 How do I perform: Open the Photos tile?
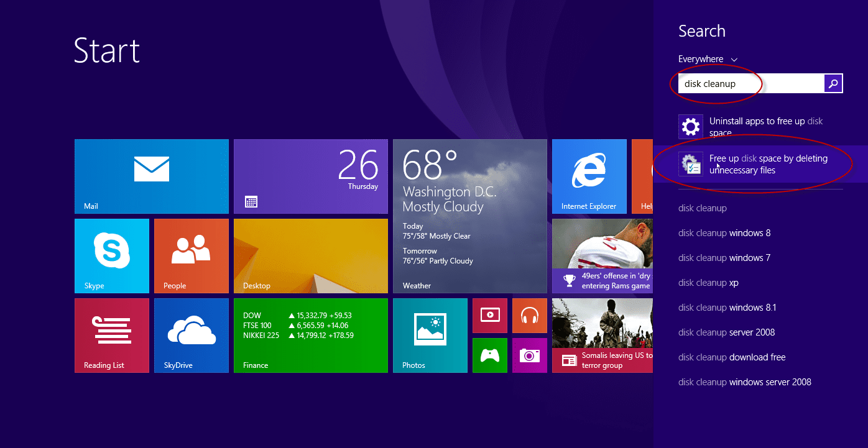click(x=430, y=336)
